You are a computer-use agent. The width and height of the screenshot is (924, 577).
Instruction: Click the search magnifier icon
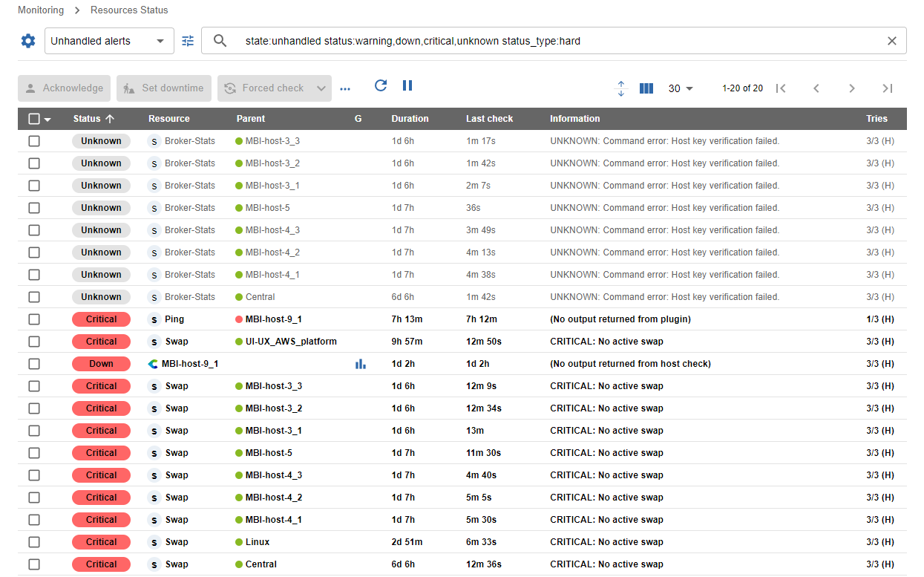220,41
